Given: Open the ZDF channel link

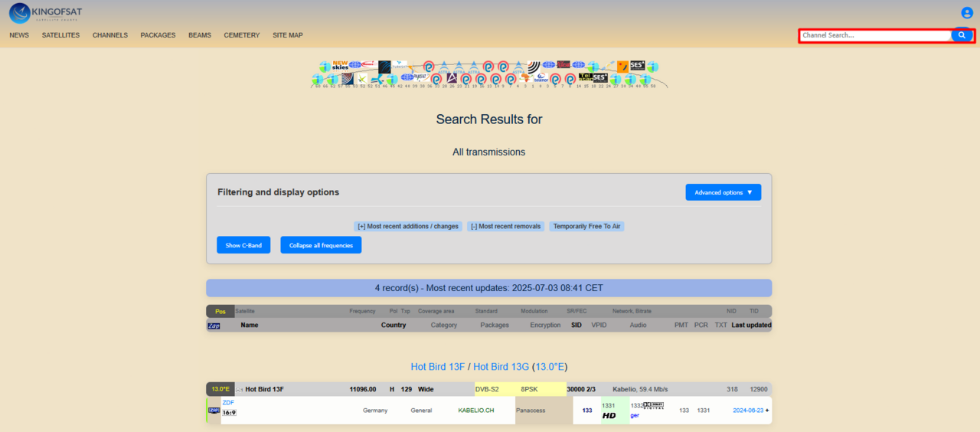Looking at the screenshot, I should coord(228,402).
